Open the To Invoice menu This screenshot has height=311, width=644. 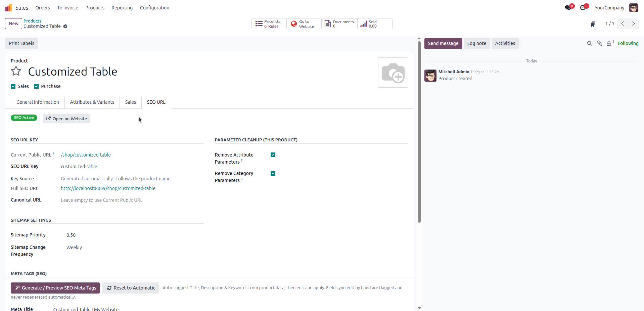pos(67,8)
